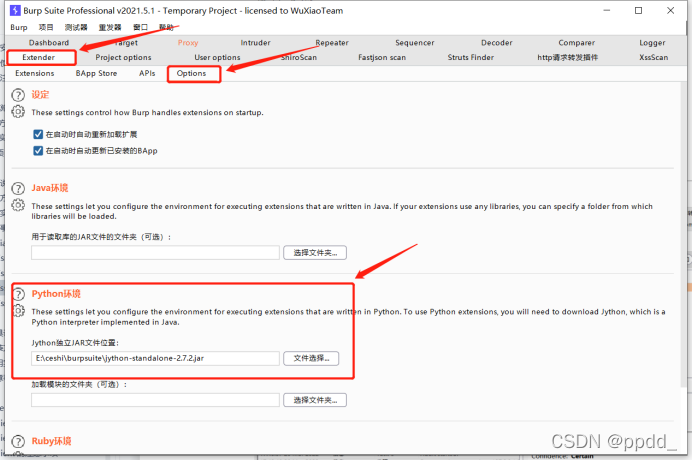Click the Java环境 heading

pos(50,188)
